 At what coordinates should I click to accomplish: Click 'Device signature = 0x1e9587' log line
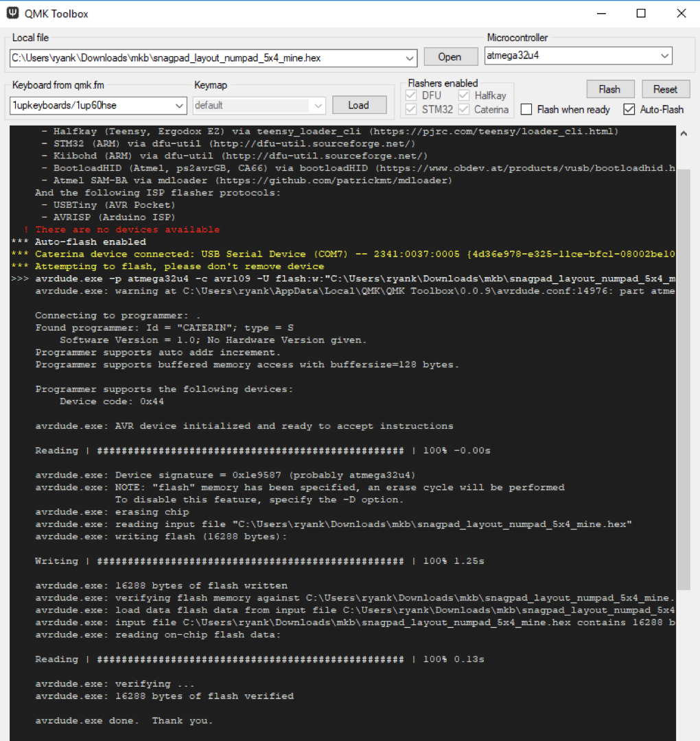(225, 475)
